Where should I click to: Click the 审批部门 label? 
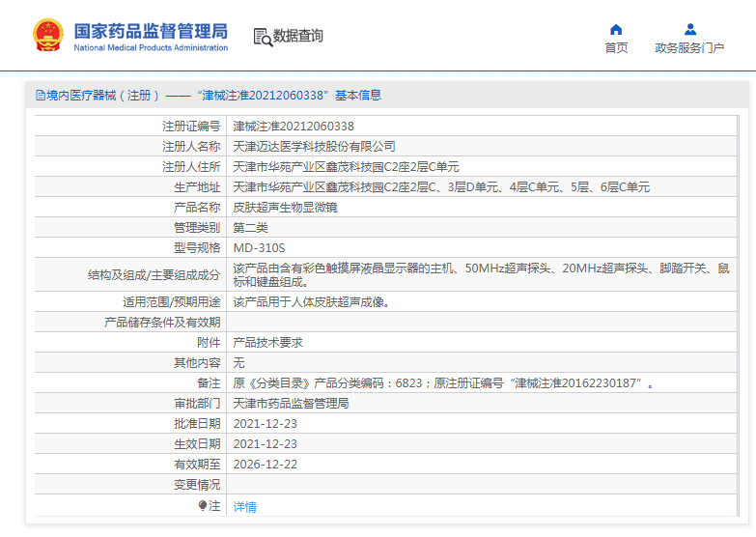point(197,404)
